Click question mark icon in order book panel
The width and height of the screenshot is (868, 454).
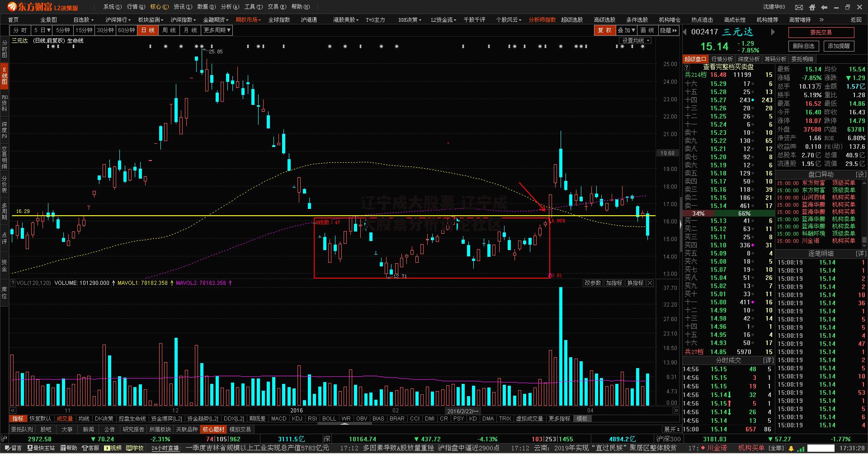(687, 67)
